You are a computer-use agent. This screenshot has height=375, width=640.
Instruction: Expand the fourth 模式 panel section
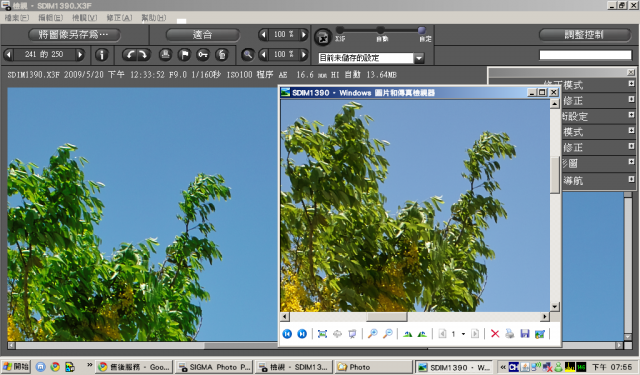pyautogui.click(x=631, y=131)
